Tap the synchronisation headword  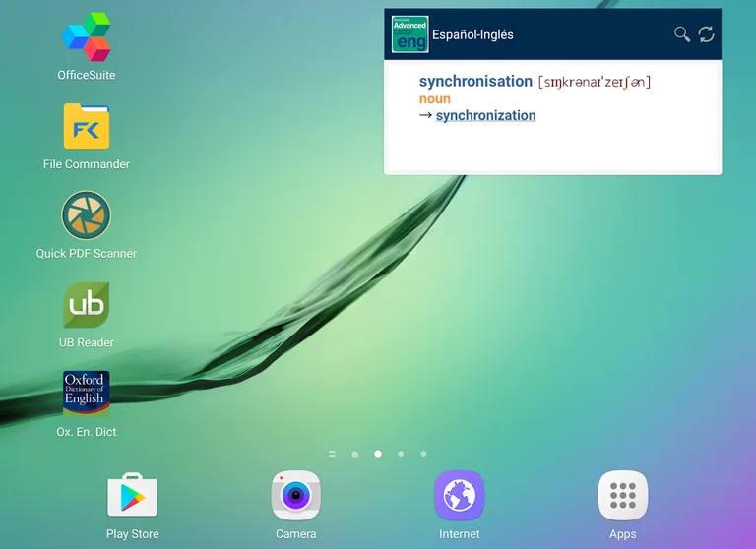point(475,82)
